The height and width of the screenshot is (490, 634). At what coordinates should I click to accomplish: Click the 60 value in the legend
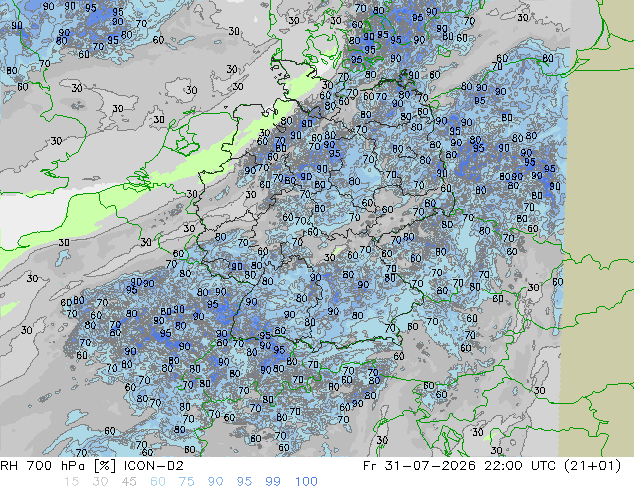pos(158,482)
